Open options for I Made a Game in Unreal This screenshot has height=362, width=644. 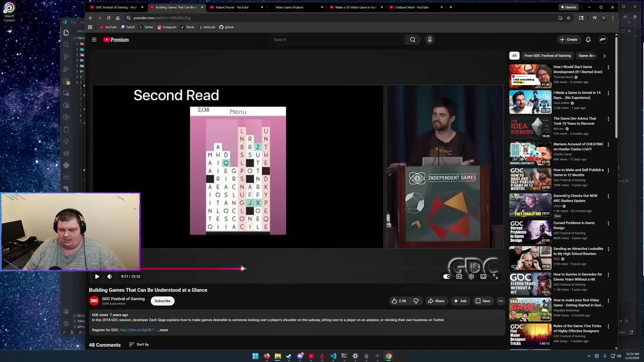click(608, 93)
